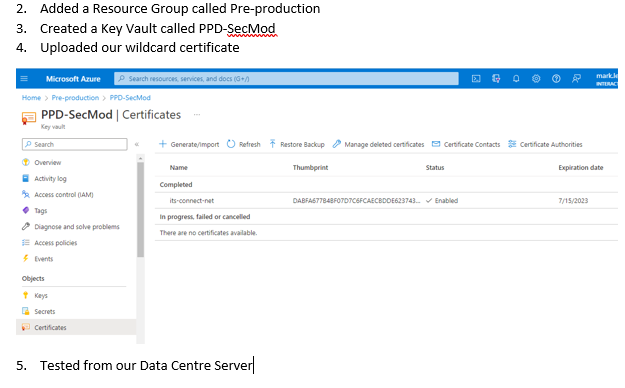Click the Restore Backup upload arrow icon
Image resolution: width=625 pixels, height=388 pixels.
coord(272,144)
